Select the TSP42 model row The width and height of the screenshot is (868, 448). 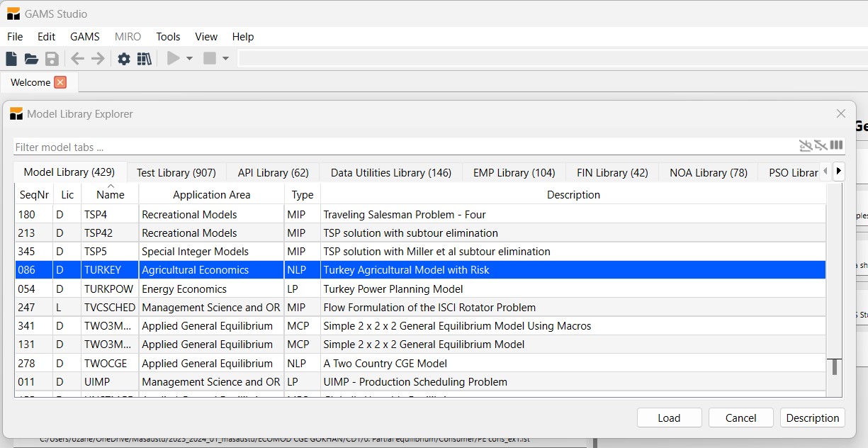click(x=420, y=233)
